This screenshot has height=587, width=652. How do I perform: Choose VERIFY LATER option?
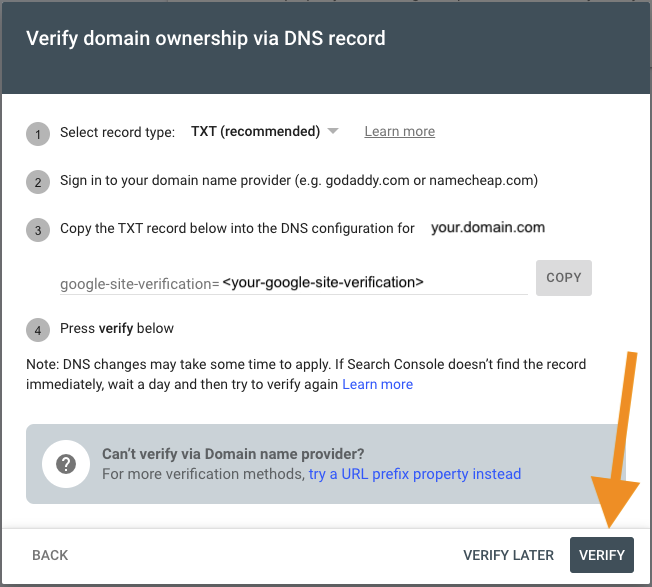pyautogui.click(x=509, y=555)
